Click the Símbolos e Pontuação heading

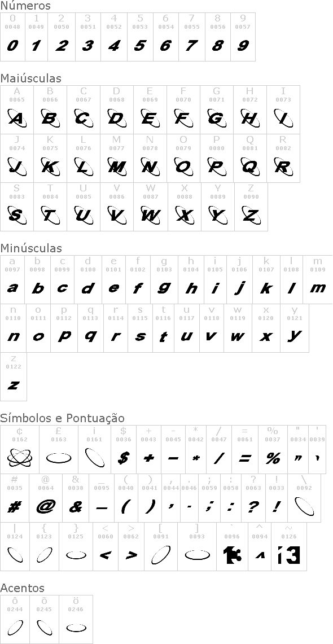63,418
